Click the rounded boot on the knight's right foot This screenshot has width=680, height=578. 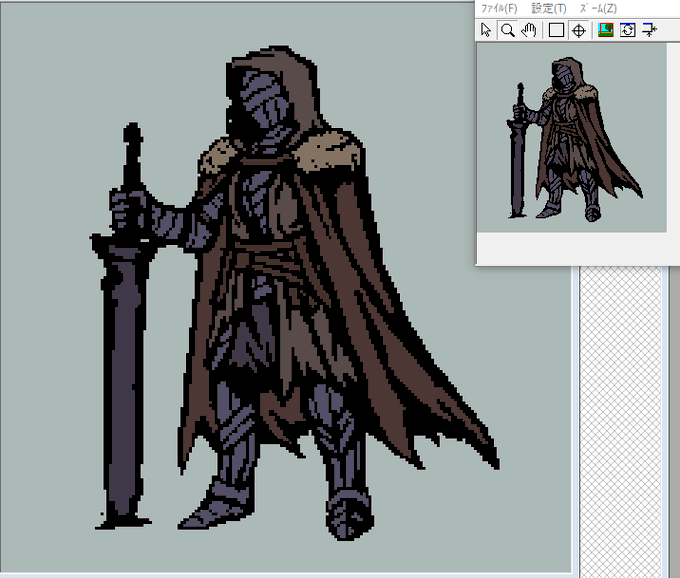click(349, 514)
